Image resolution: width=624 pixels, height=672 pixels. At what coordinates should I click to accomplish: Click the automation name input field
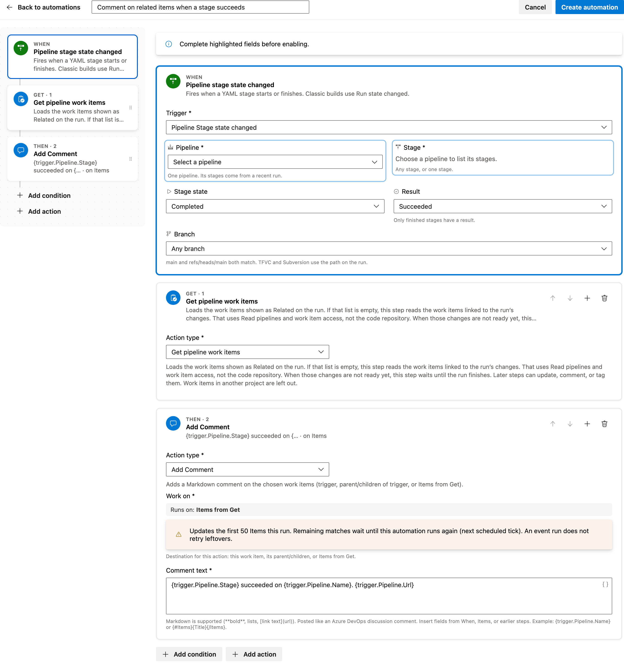click(x=200, y=7)
